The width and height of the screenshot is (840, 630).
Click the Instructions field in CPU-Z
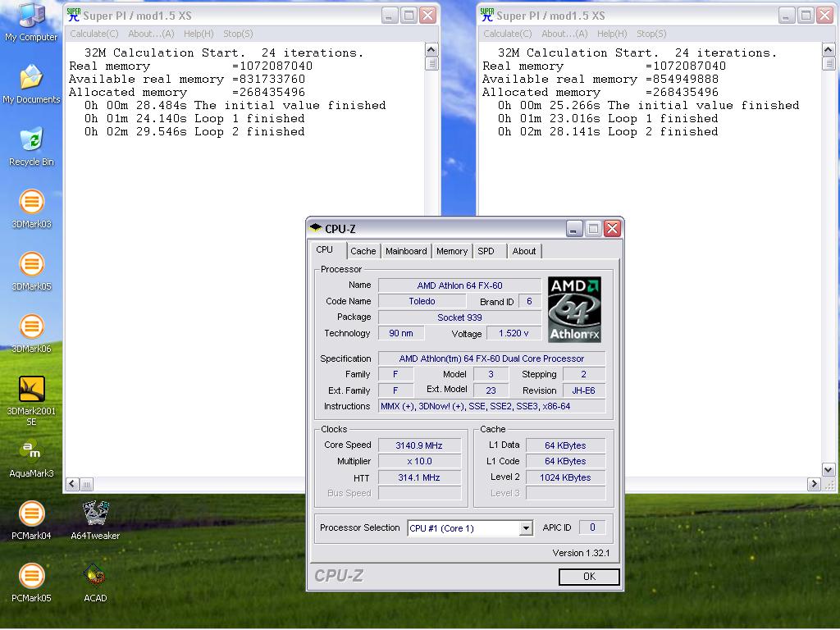[492, 406]
